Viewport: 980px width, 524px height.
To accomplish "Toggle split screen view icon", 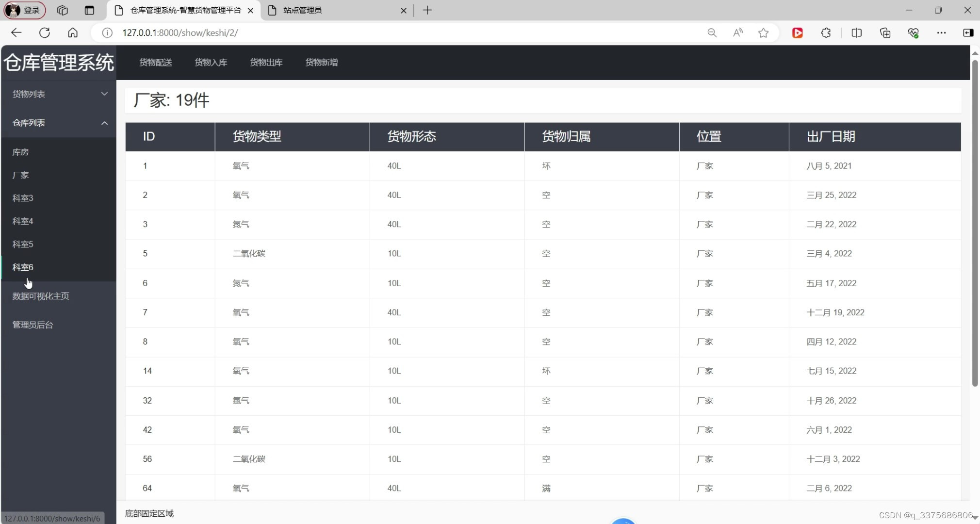I will tap(856, 33).
